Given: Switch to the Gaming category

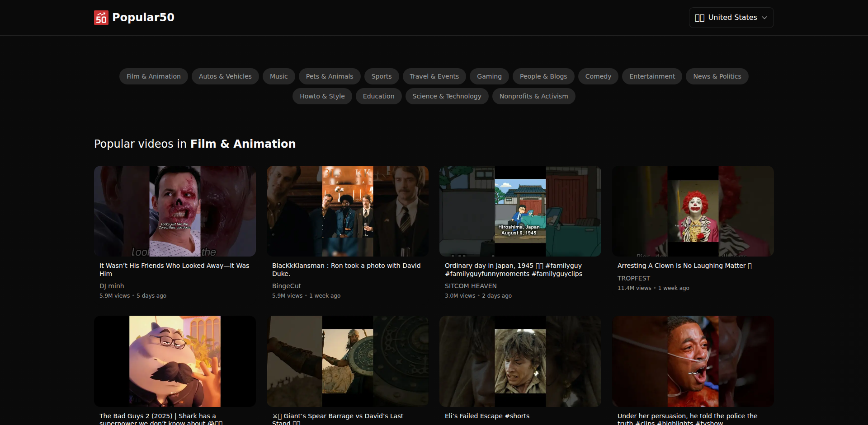Looking at the screenshot, I should tap(489, 76).
